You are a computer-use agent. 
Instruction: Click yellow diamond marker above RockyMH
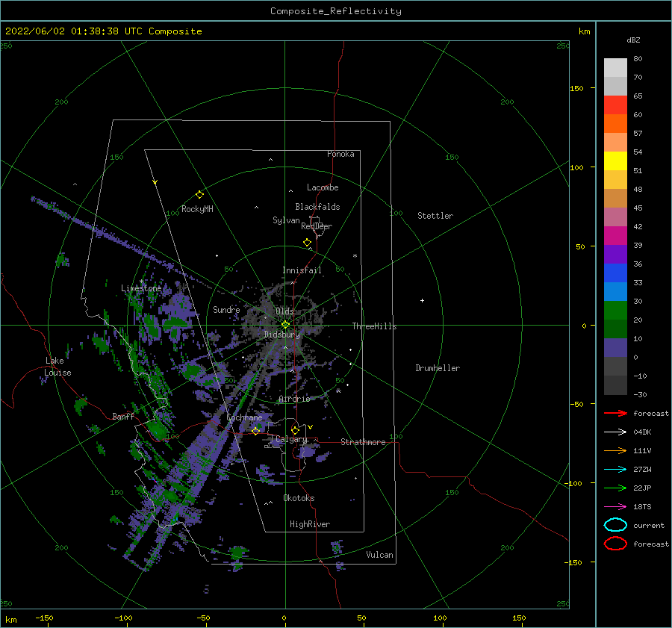[199, 195]
